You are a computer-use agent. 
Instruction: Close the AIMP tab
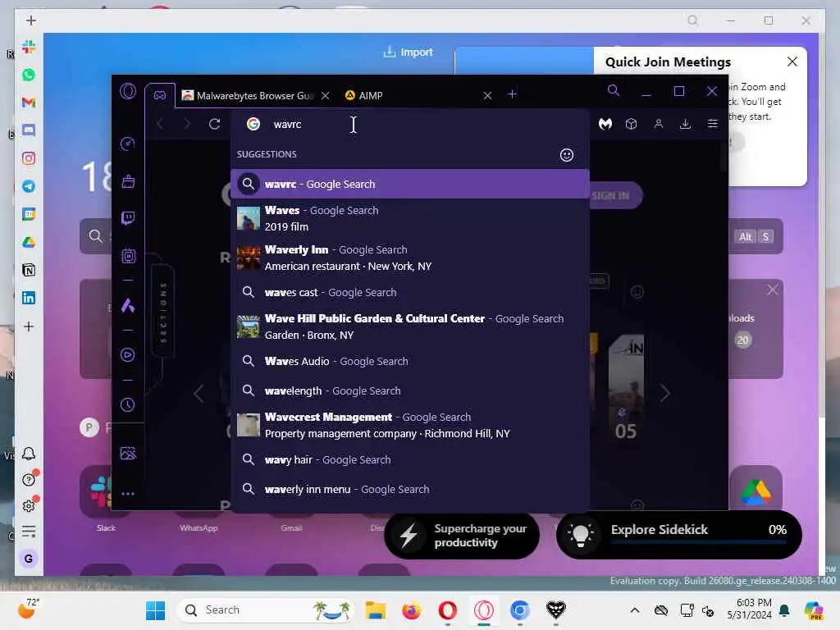click(x=487, y=95)
